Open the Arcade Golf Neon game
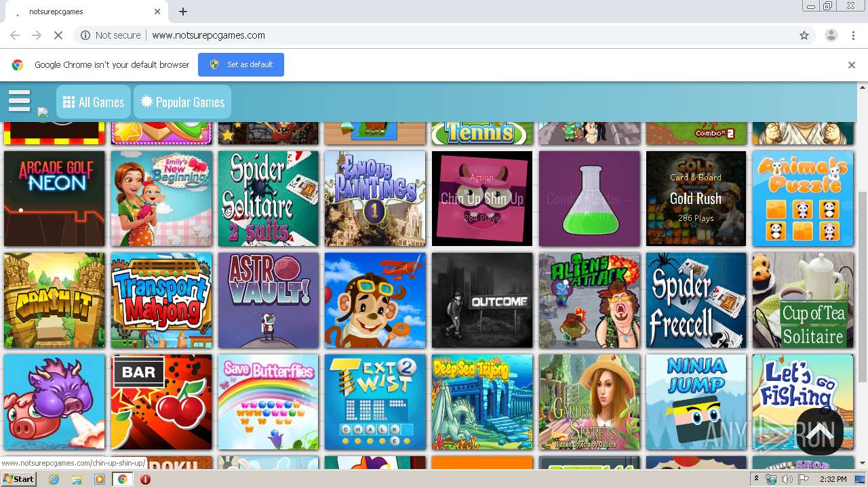Image resolution: width=868 pixels, height=488 pixels. click(54, 199)
